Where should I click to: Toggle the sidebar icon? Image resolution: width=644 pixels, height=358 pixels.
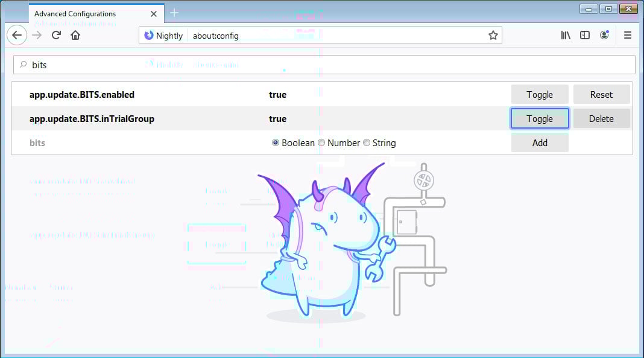click(584, 35)
